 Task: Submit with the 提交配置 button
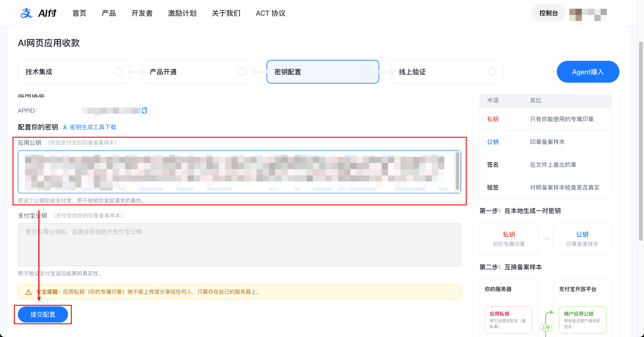(x=43, y=314)
